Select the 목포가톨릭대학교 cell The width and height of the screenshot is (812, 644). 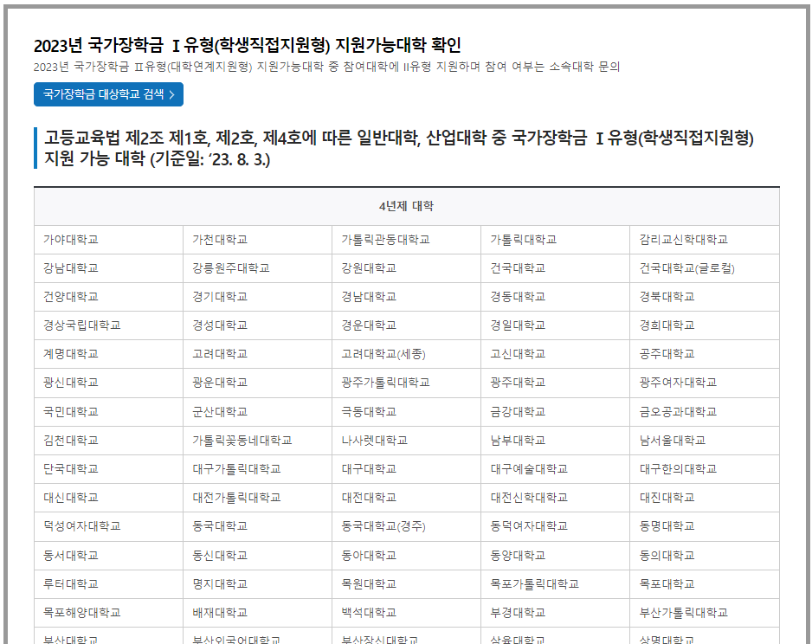point(555,584)
